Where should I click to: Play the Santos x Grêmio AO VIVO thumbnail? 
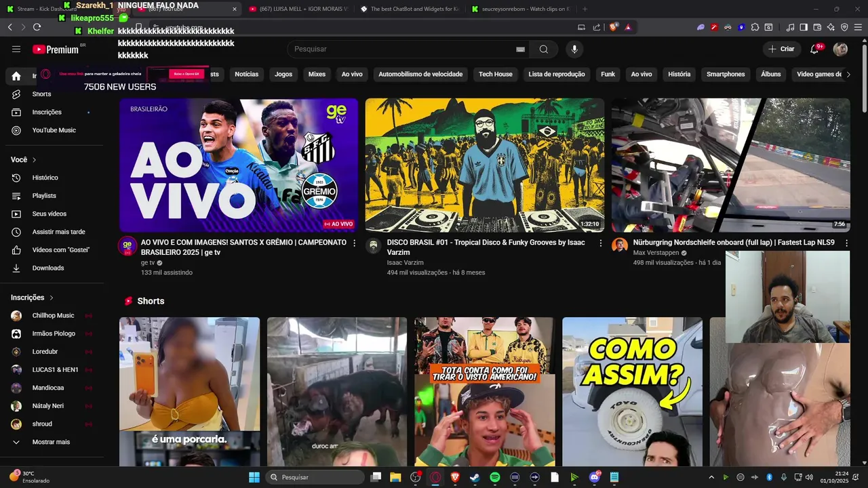(x=239, y=165)
